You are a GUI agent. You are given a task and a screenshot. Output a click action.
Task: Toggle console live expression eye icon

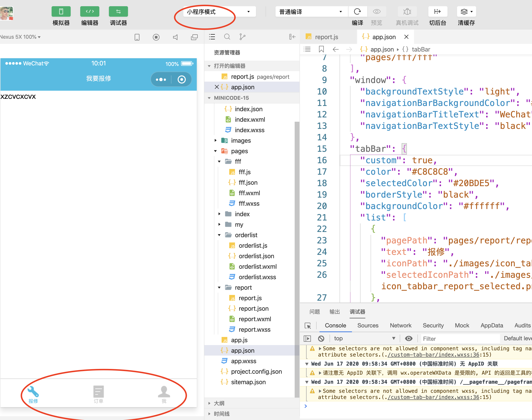[x=409, y=339]
